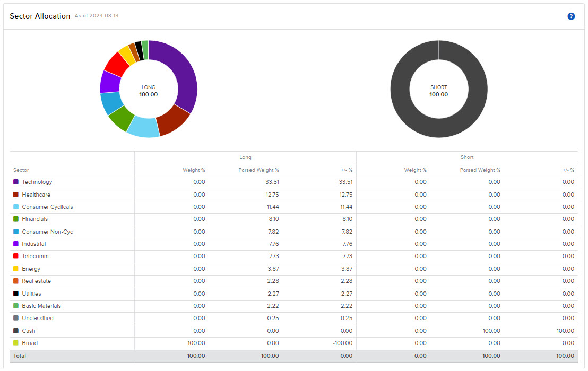Click the Short Weight % column header
This screenshot has height=371, width=588.
(416, 170)
